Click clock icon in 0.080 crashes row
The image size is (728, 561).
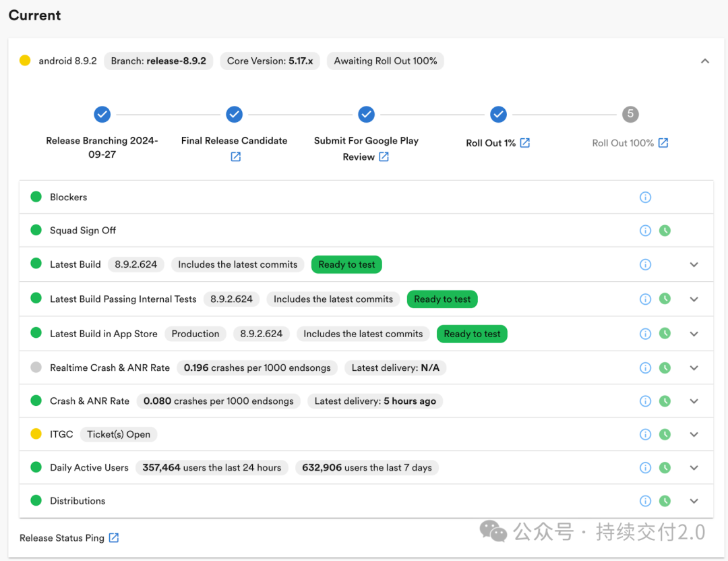click(665, 401)
